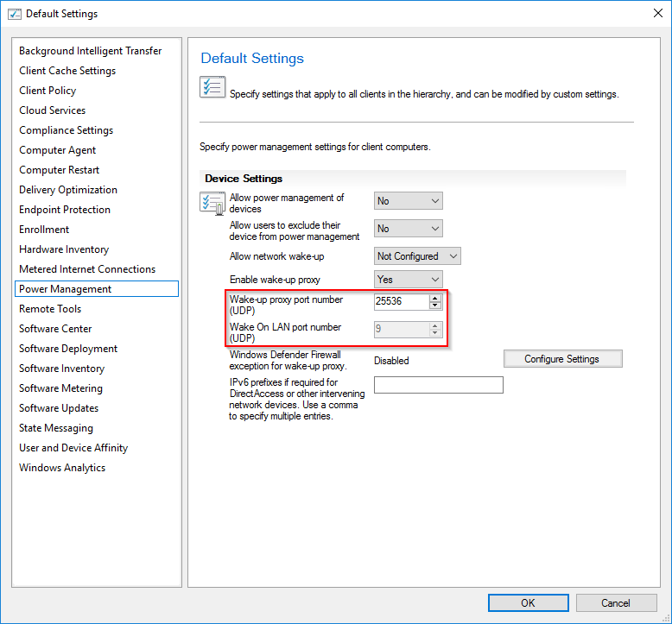Open the Enable wake-up proxy dropdown
This screenshot has height=624, width=672.
tap(409, 280)
